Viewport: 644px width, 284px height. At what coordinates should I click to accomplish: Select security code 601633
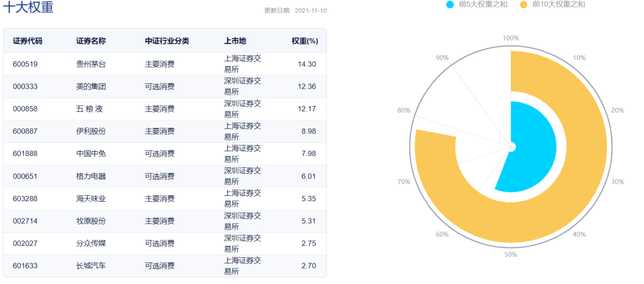click(26, 266)
